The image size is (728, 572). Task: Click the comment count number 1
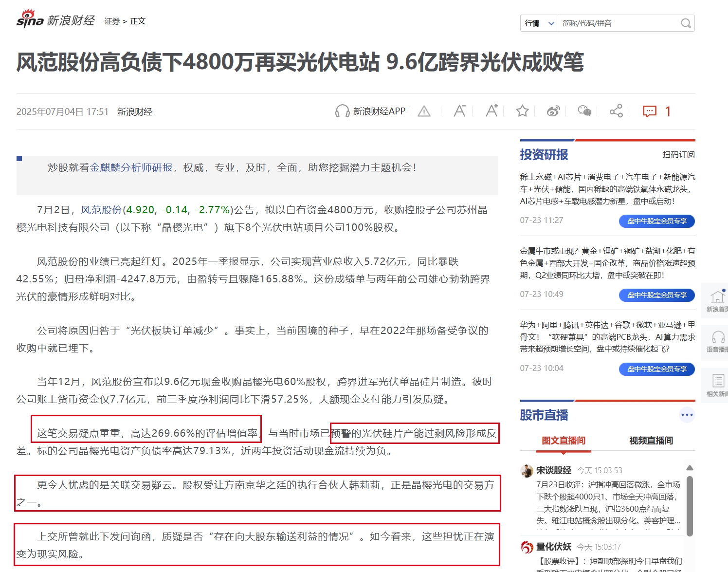click(x=668, y=111)
